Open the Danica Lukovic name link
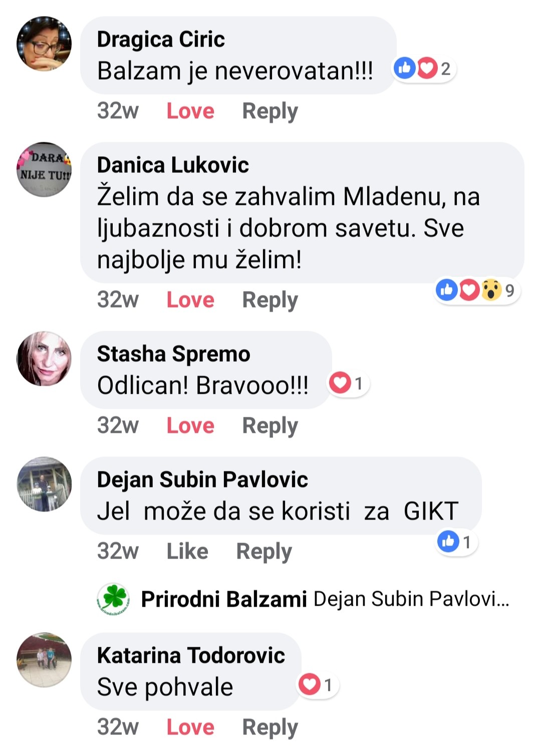The image size is (541, 756). (x=173, y=165)
